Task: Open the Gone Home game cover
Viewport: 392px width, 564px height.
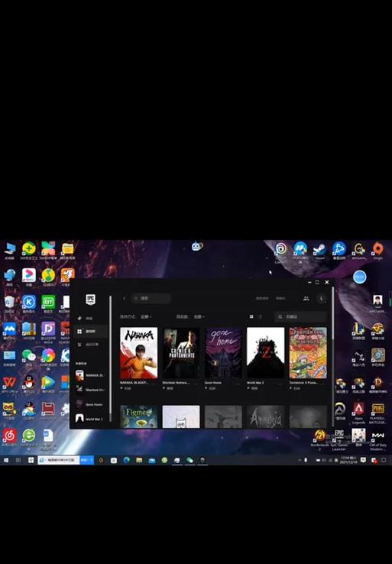Action: click(223, 352)
